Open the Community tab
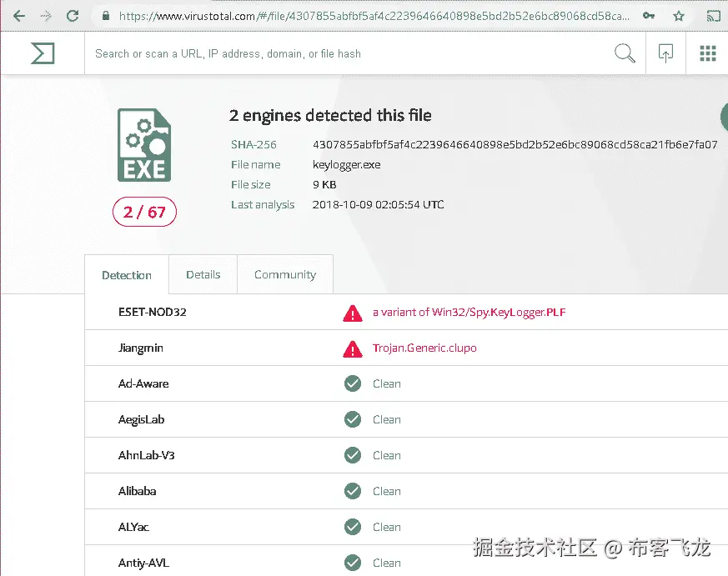The image size is (728, 576). point(285,274)
